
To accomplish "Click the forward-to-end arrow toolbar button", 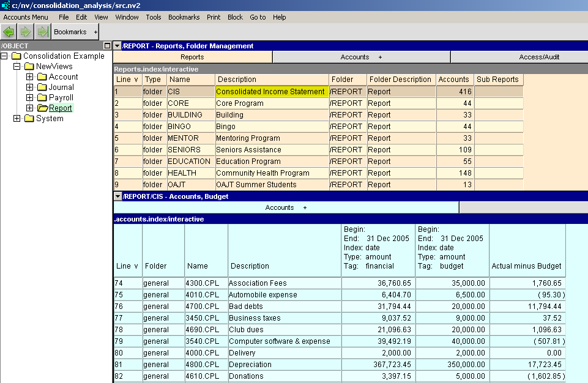I will tap(42, 32).
